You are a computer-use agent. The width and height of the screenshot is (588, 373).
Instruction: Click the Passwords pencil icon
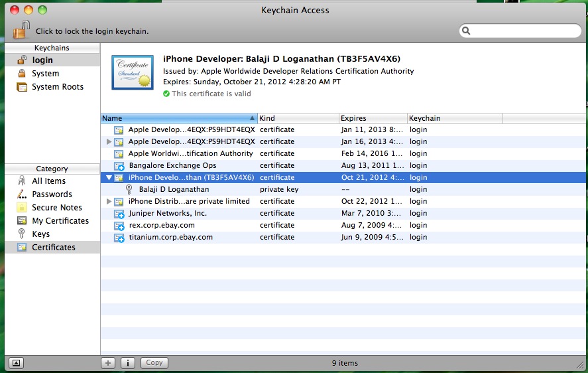click(x=22, y=194)
